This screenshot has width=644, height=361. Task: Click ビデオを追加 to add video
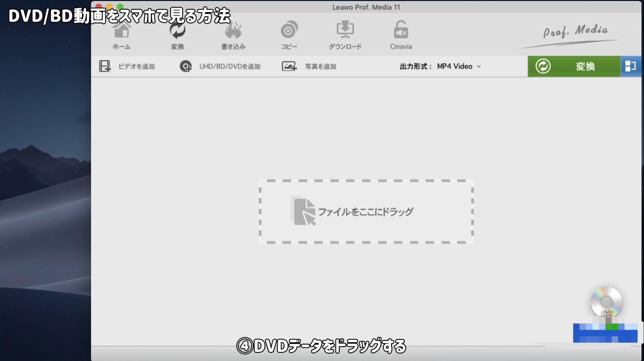point(127,66)
